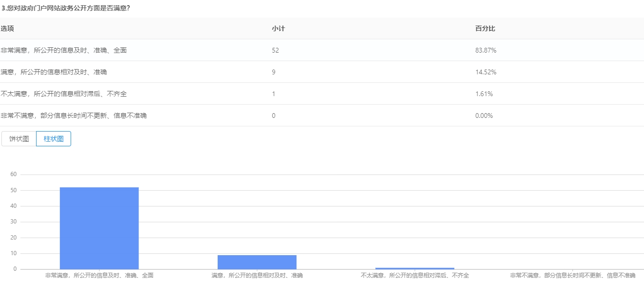The height and width of the screenshot is (285, 644).
Task: Click the question 3 title text
Action: (66, 8)
